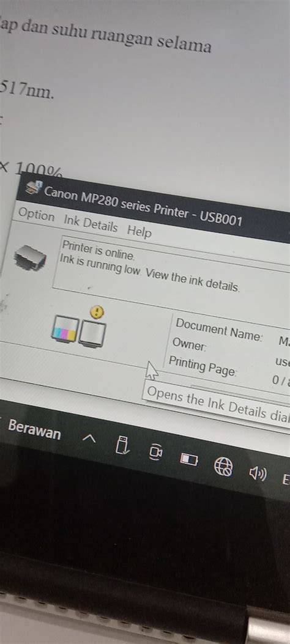Viewport: 290px width, 644px height.
Task: Click the Berawan weather widget
Action: point(34,429)
